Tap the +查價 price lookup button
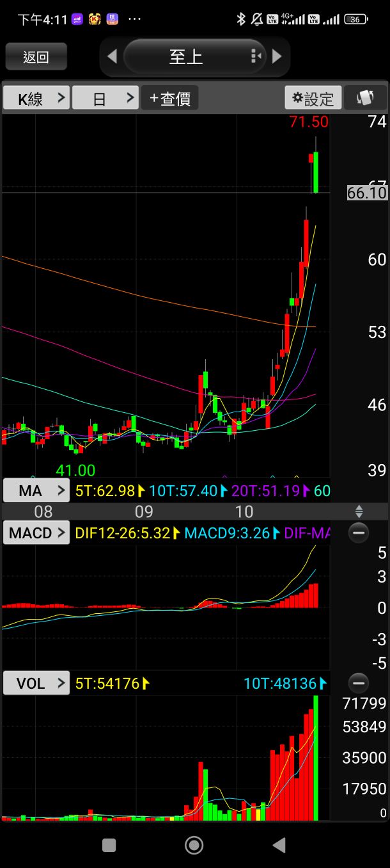This screenshot has height=868, width=390. (169, 99)
